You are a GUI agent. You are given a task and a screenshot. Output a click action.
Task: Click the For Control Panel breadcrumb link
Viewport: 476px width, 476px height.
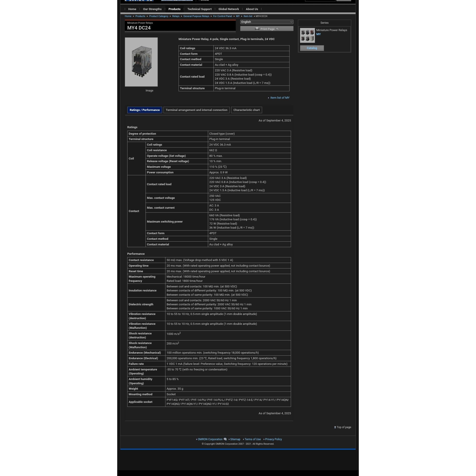(x=222, y=16)
